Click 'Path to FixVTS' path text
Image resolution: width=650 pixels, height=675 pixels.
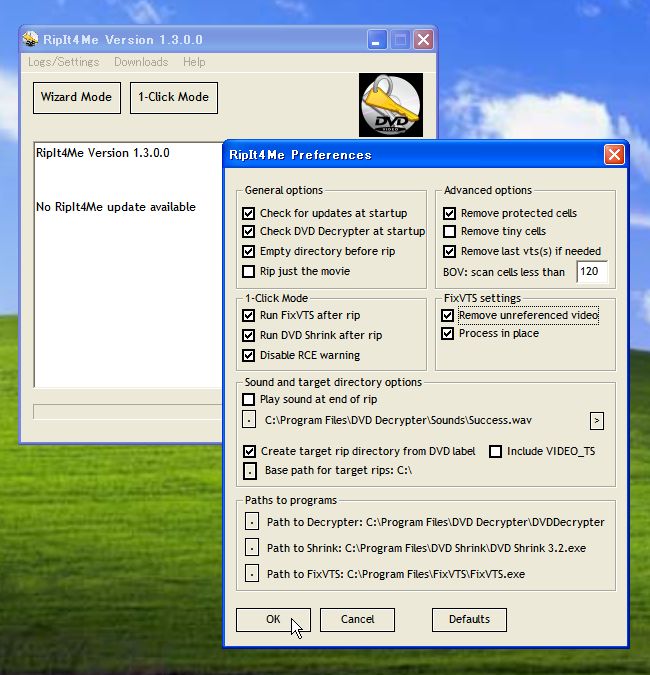pos(396,574)
